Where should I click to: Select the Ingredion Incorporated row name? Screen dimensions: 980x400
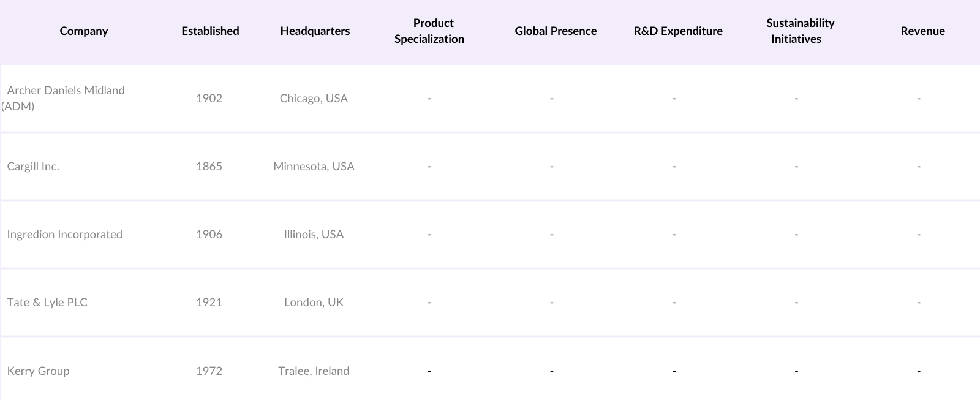[x=64, y=235]
